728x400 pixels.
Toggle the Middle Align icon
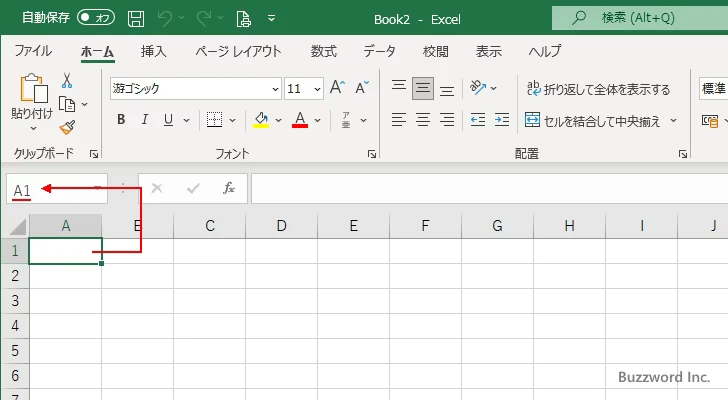422,88
